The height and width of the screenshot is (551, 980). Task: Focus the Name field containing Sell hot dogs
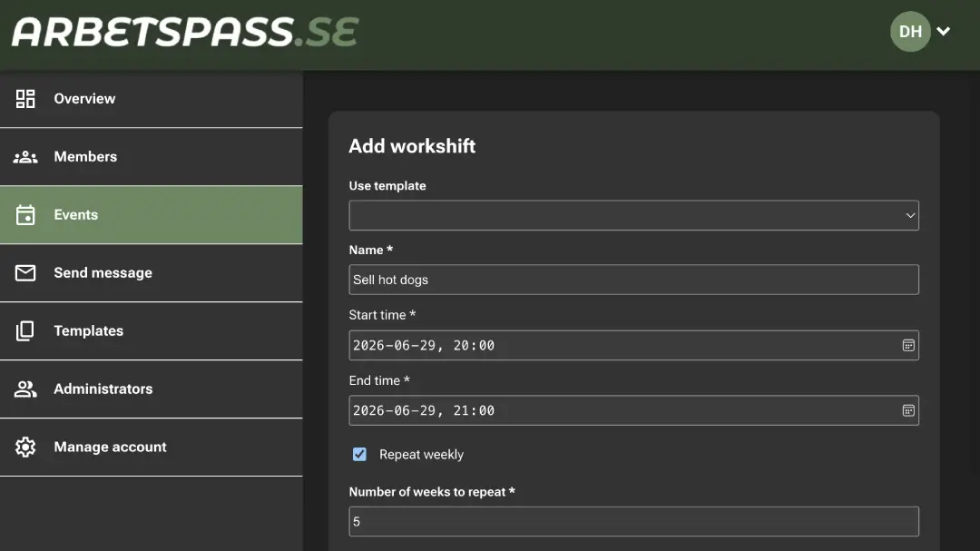633,280
